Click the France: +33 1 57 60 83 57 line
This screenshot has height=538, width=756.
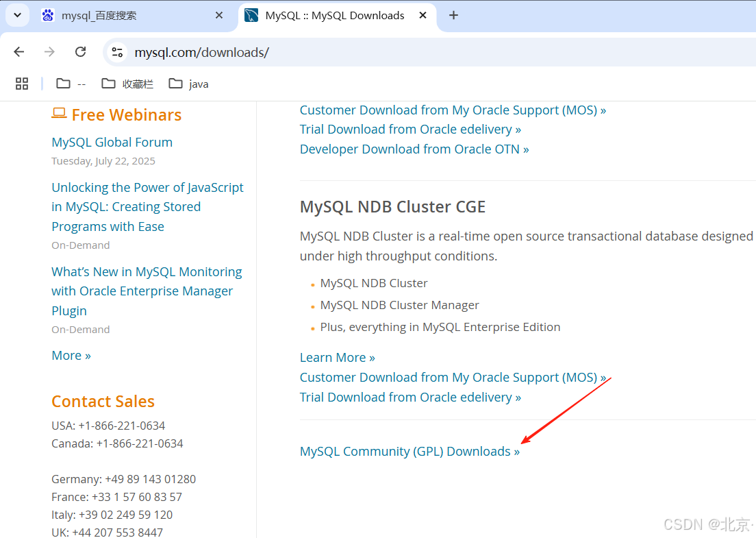point(116,497)
